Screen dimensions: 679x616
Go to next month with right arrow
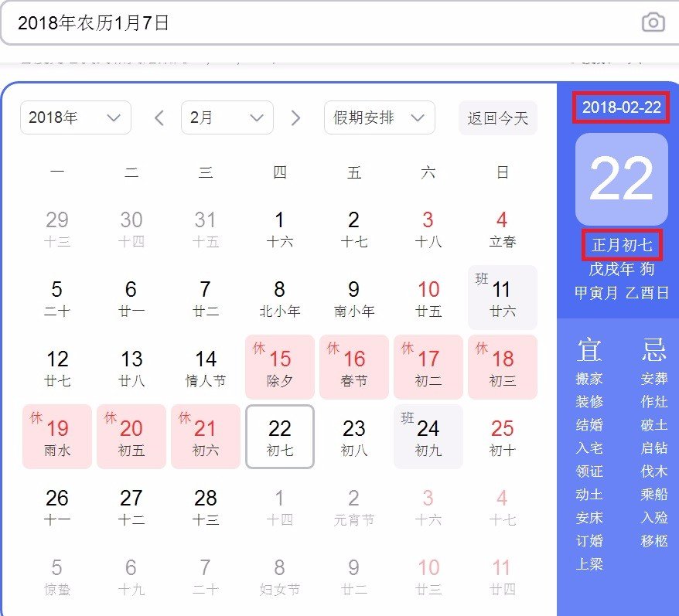(295, 117)
